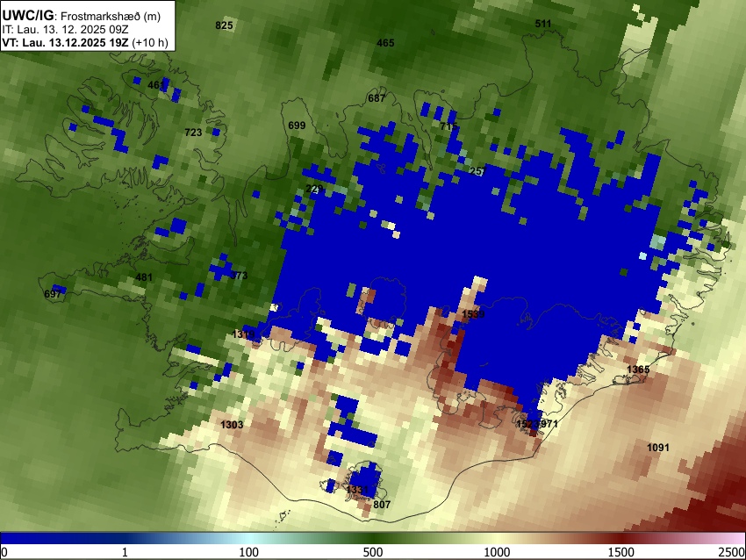The width and height of the screenshot is (746, 560).
Task: Click the IT: Lau. 13. 12. 2025 09Z line
Action: click(65, 30)
